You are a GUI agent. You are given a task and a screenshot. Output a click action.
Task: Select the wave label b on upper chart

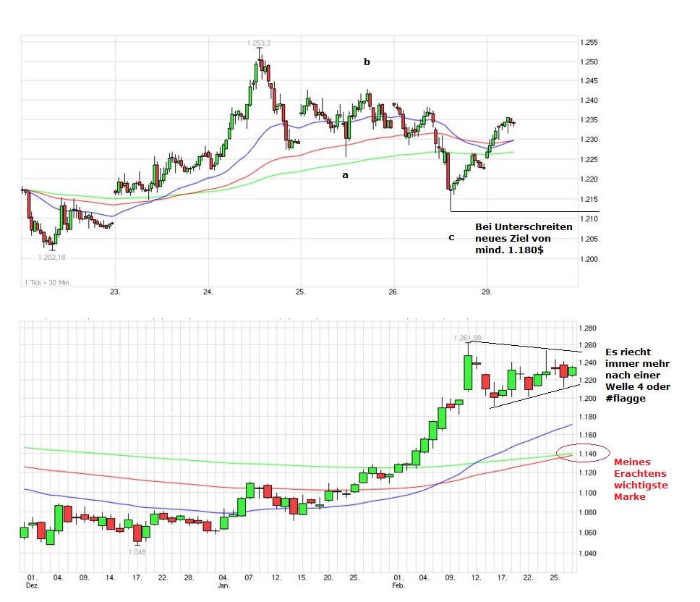pos(367,62)
